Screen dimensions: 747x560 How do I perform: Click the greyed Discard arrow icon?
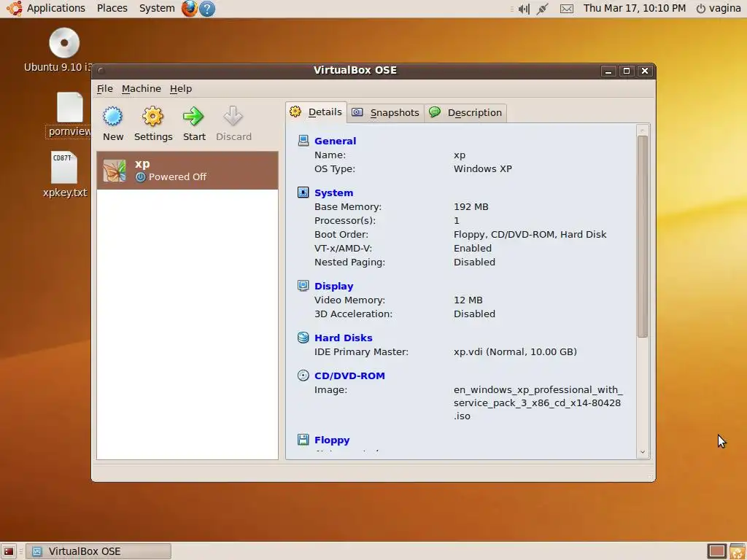pyautogui.click(x=233, y=116)
